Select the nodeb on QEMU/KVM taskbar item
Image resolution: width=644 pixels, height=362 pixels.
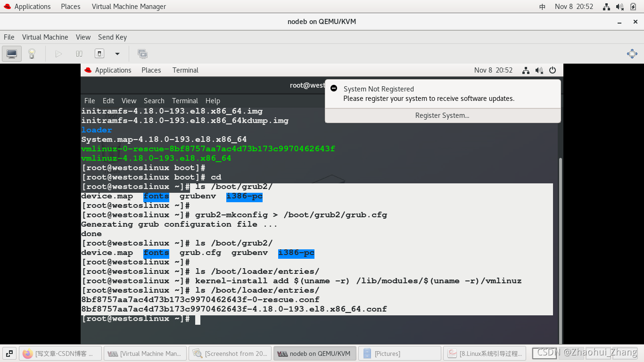314,353
